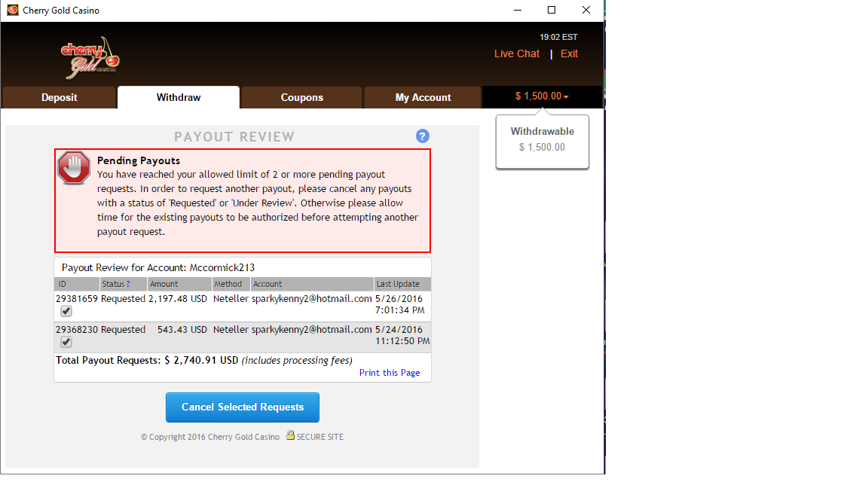This screenshot has width=868, height=488.
Task: Minimize the Cherry Gold Casino window
Action: pyautogui.click(x=518, y=10)
